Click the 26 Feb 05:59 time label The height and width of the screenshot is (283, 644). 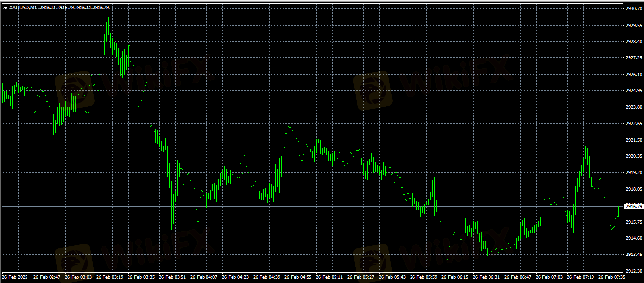coord(424,278)
